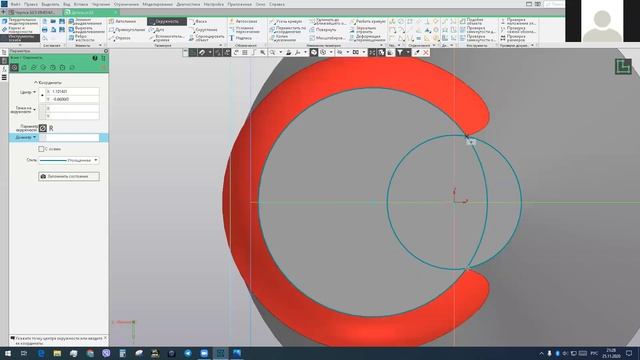Select second circle-construction mode in green toolbar

click(x=24, y=67)
